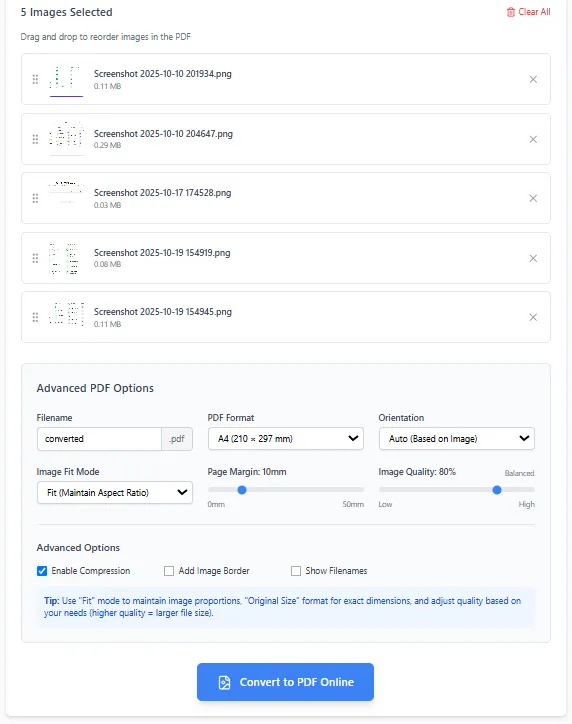Click the Show Filenames label text
The width and height of the screenshot is (572, 724).
336,571
